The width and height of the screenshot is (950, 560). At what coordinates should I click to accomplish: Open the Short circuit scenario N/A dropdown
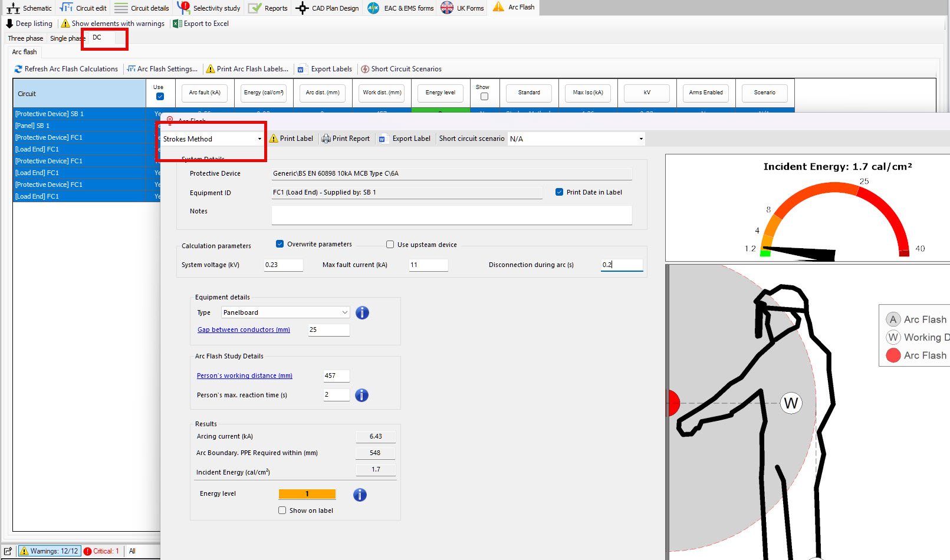pos(576,139)
